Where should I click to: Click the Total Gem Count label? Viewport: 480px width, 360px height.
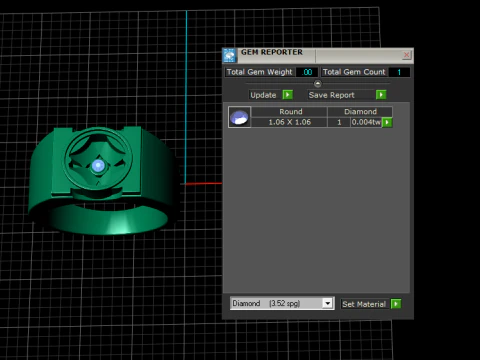pos(354,72)
